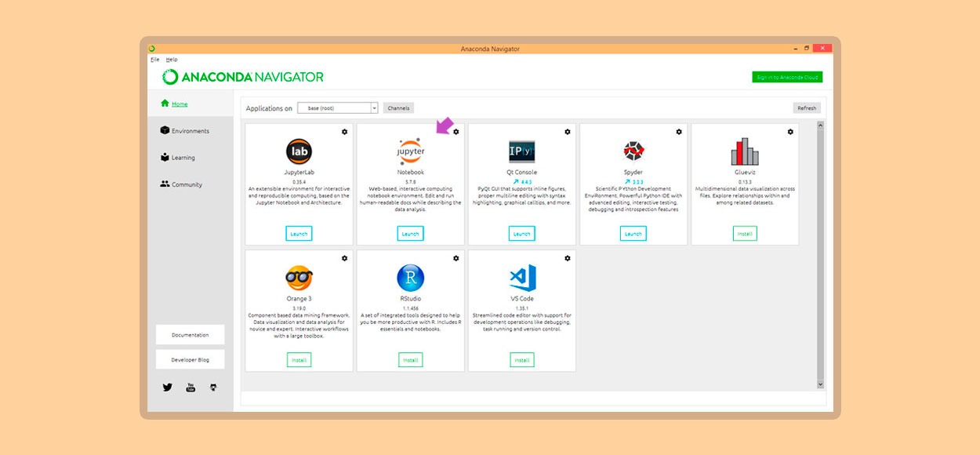Viewport: 980px width, 455px height.
Task: Open the Orange 3 gear options
Action: [344, 258]
